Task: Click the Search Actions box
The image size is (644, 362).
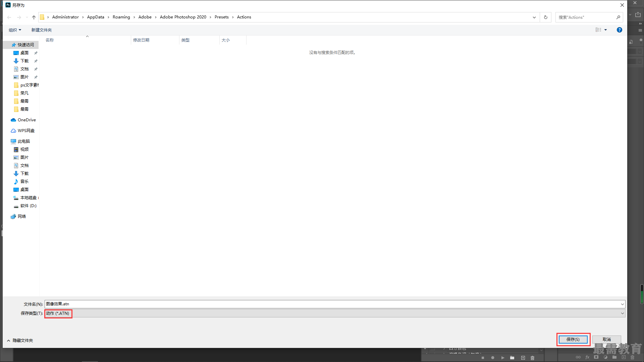Action: pyautogui.click(x=585, y=17)
